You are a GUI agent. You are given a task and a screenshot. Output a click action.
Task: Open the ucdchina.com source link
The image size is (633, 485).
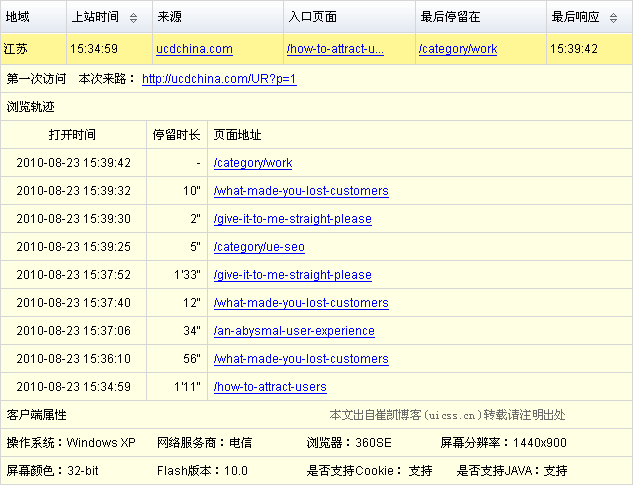[194, 49]
